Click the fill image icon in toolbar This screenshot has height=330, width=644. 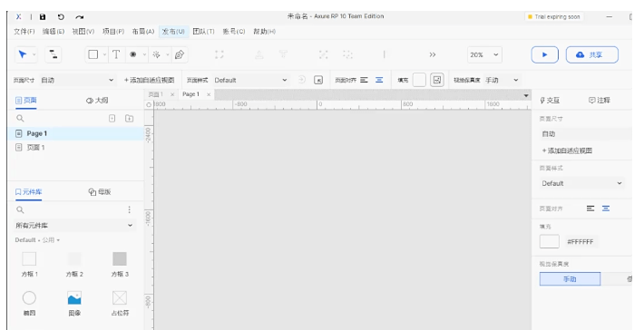pos(437,80)
